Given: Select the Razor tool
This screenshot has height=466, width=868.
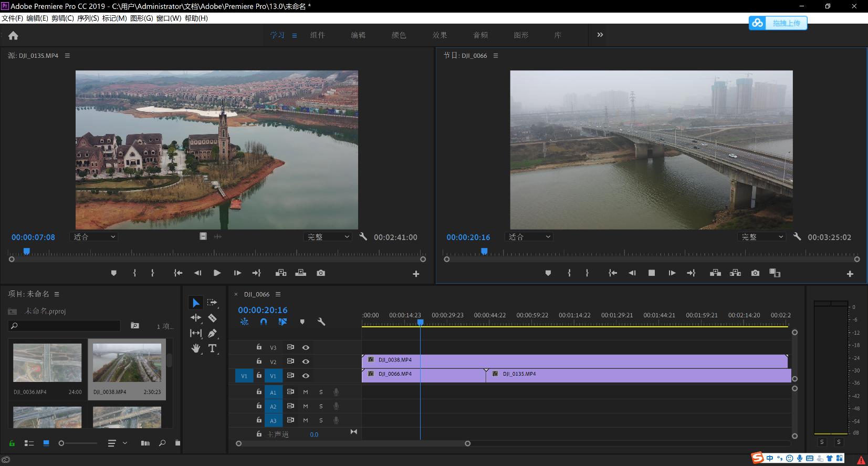Looking at the screenshot, I should [212, 318].
